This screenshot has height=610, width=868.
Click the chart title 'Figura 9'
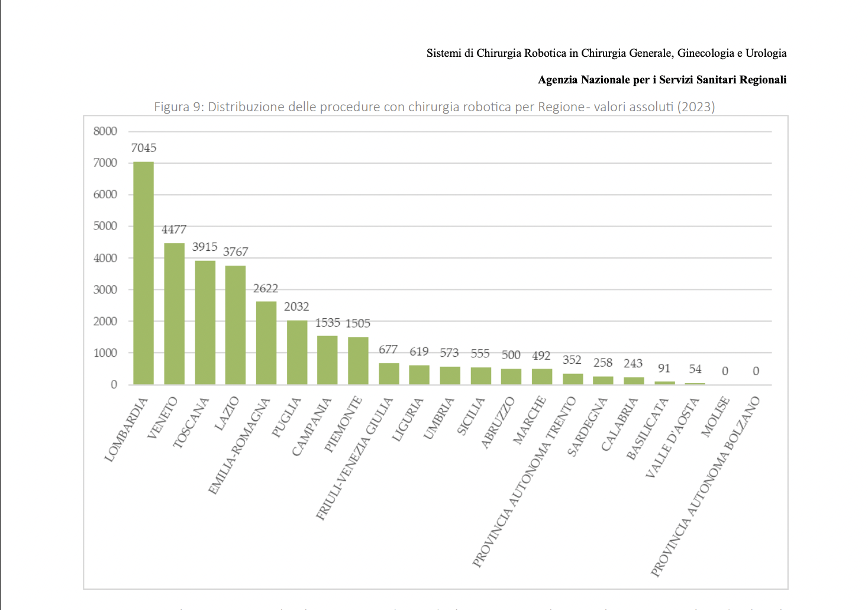pos(434,107)
